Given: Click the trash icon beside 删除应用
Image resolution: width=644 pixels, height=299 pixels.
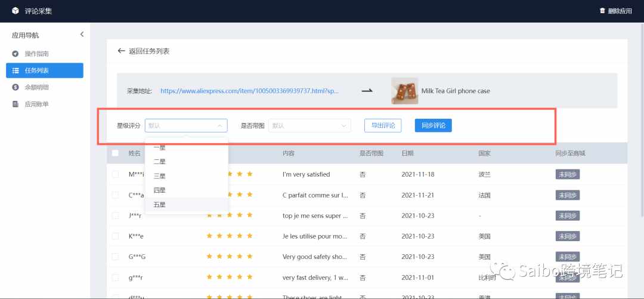Looking at the screenshot, I should [x=602, y=11].
